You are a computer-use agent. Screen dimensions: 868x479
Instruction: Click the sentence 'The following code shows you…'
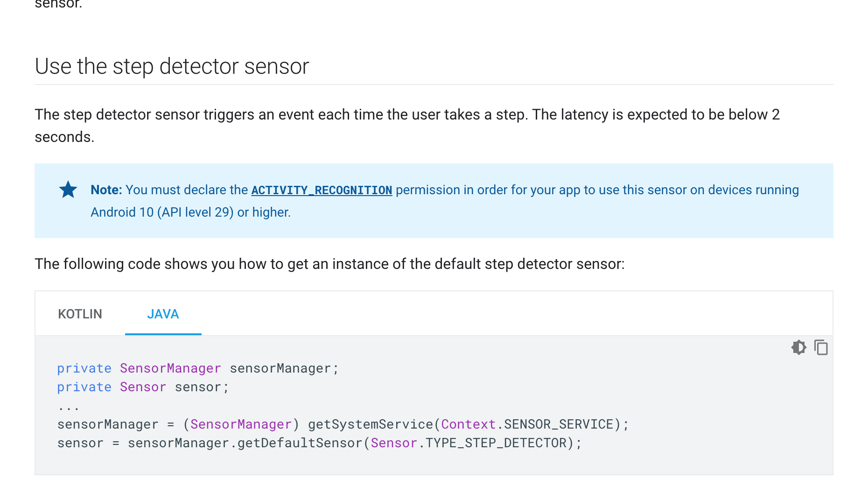(329, 264)
